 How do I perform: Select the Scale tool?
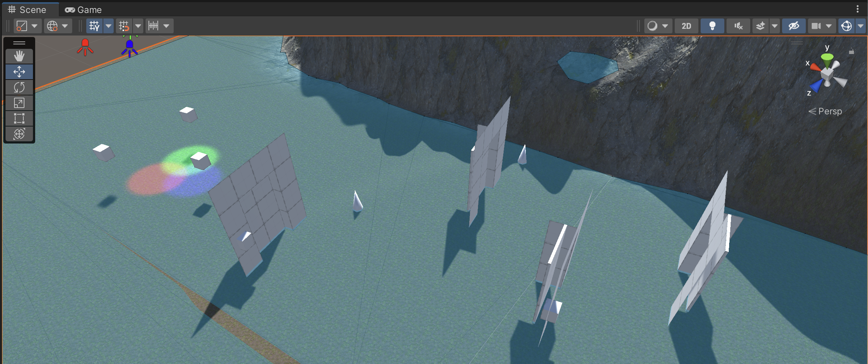coord(19,103)
